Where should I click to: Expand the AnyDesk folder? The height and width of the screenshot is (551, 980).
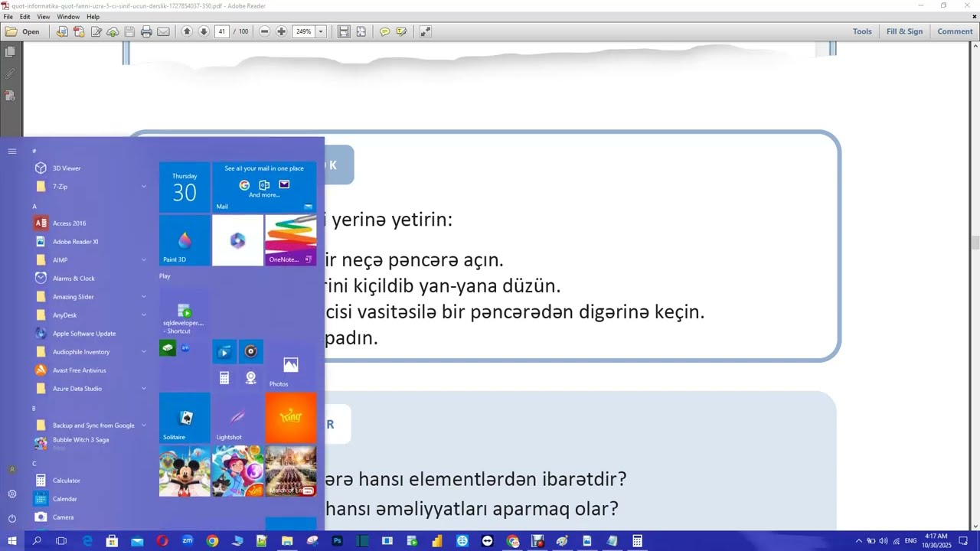(90, 315)
